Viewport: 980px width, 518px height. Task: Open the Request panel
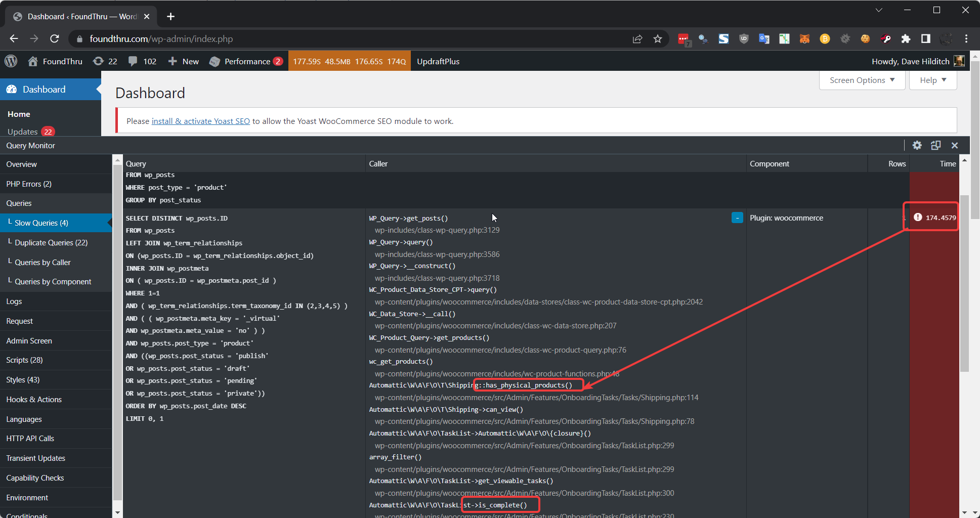tap(56, 321)
